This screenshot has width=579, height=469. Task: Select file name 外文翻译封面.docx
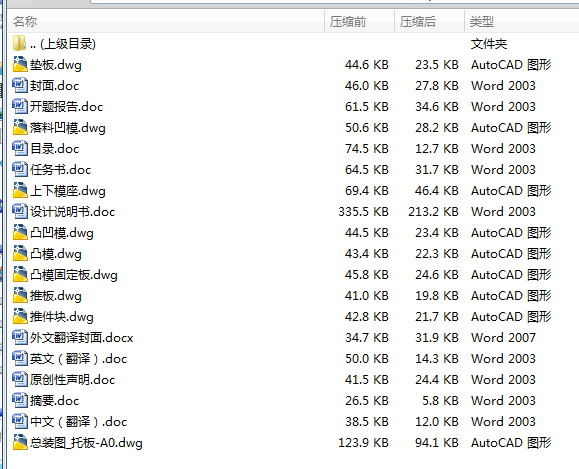point(82,338)
